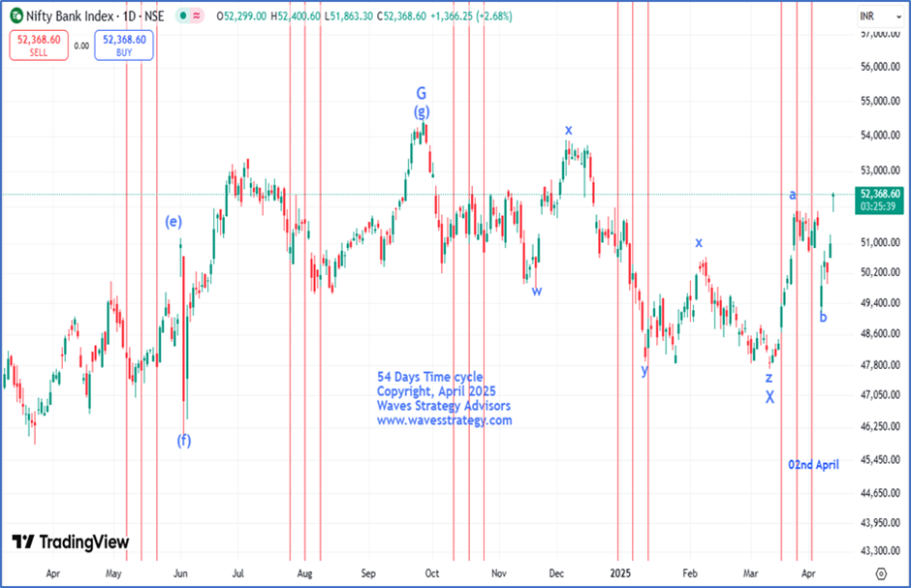
Task: Click the TradingView logo watermark
Action: (x=71, y=542)
